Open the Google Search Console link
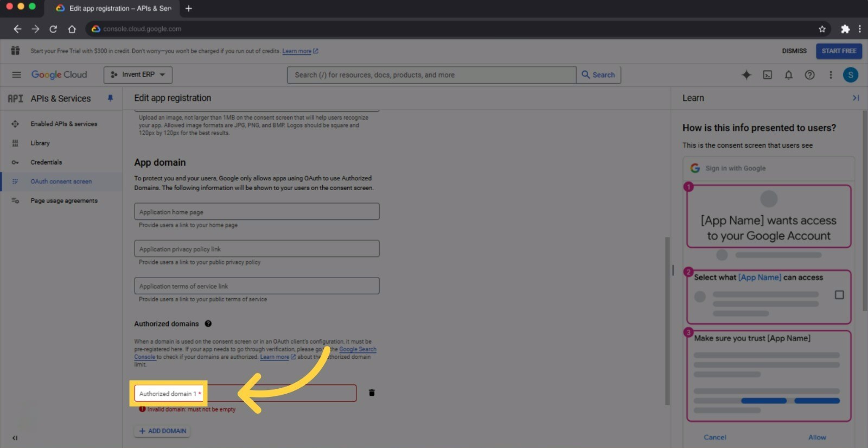 [358, 350]
